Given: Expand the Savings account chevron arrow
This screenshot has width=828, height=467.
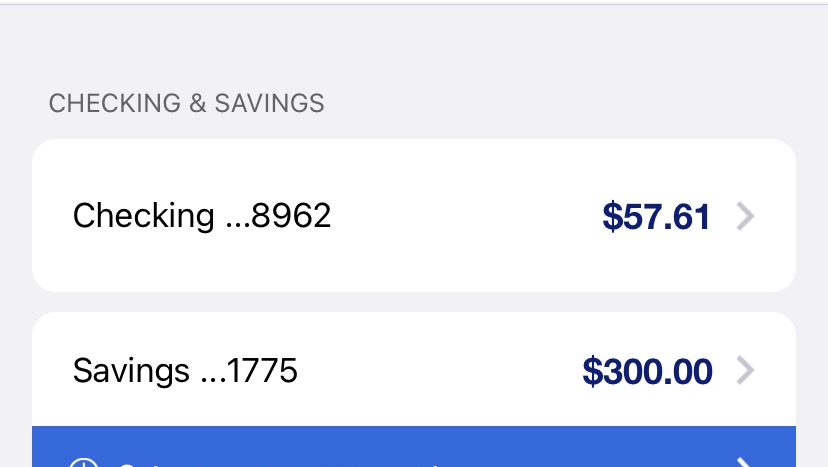Looking at the screenshot, I should (x=745, y=371).
